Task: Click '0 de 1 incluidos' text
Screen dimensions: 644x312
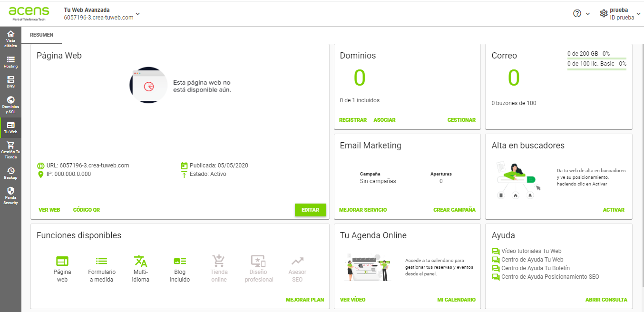Action: 360,100
